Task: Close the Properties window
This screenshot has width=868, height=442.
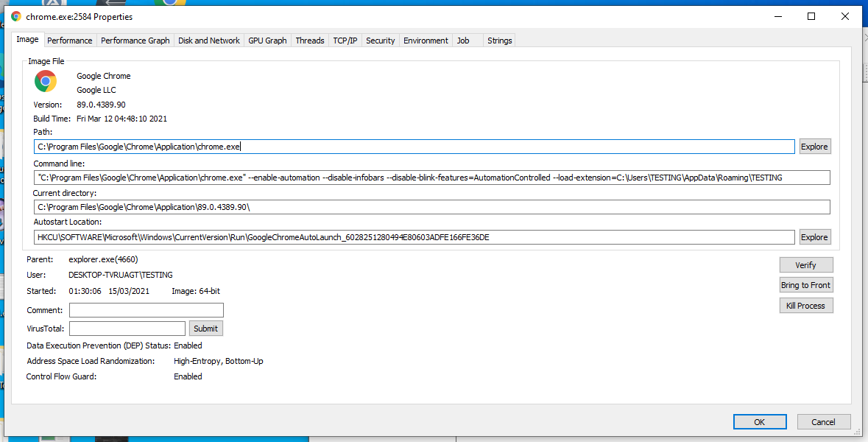Action: [x=845, y=17]
